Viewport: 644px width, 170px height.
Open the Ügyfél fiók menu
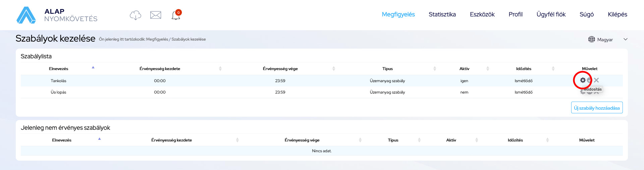(551, 14)
